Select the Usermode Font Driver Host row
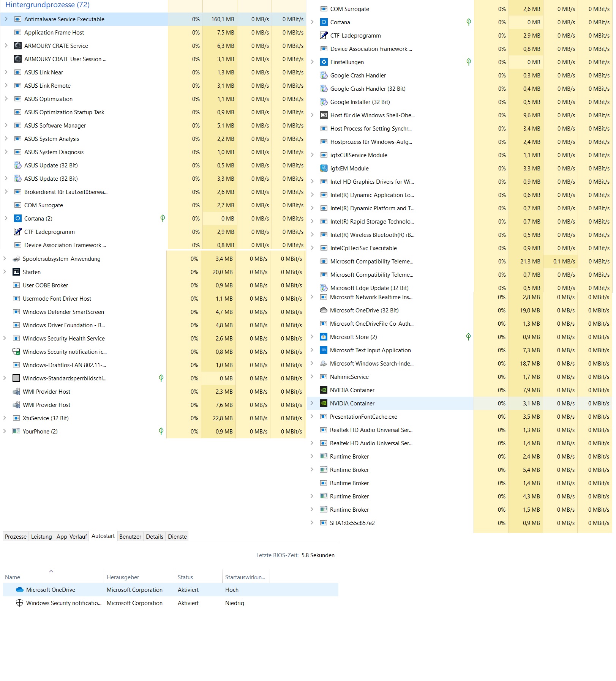616x681 pixels. point(153,299)
